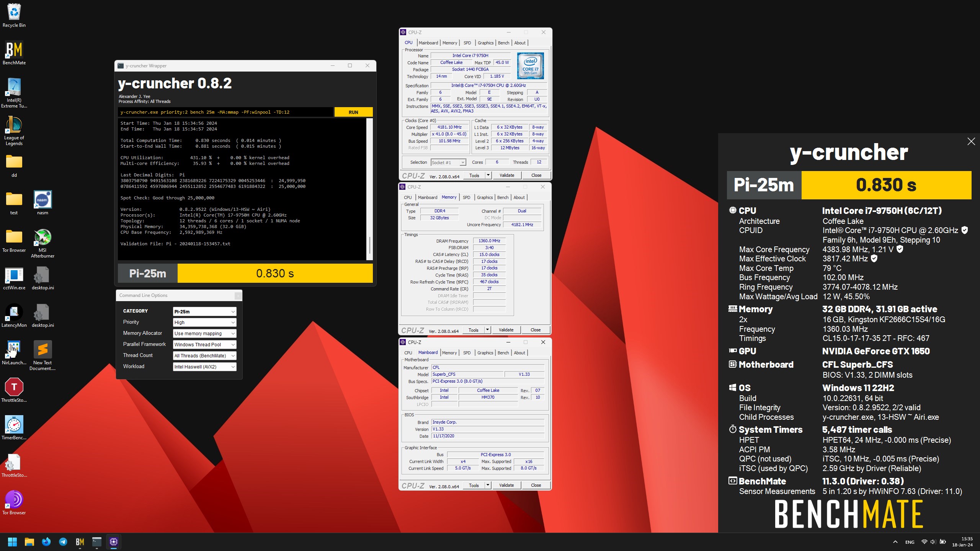Open the Recycle Bin desktop icon
Screen dimensions: 980x551
tap(14, 16)
